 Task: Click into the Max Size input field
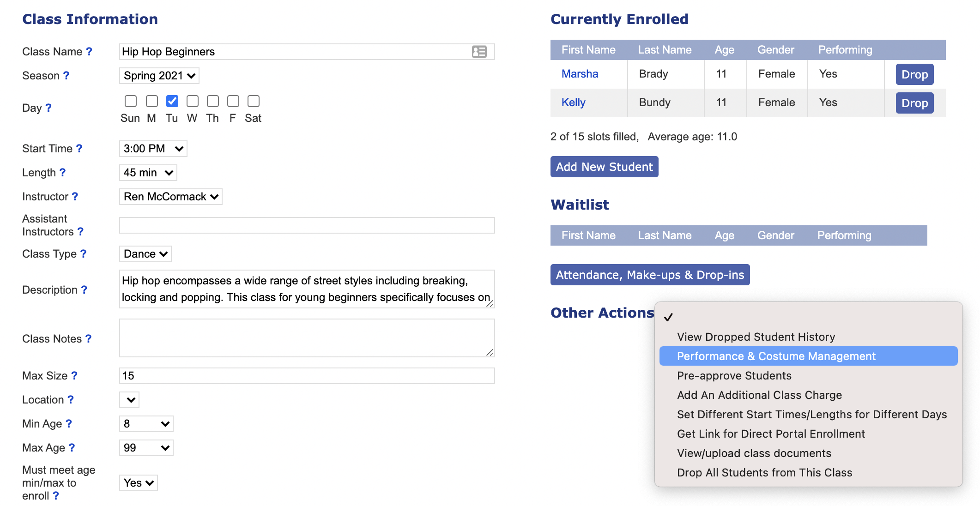pos(307,376)
